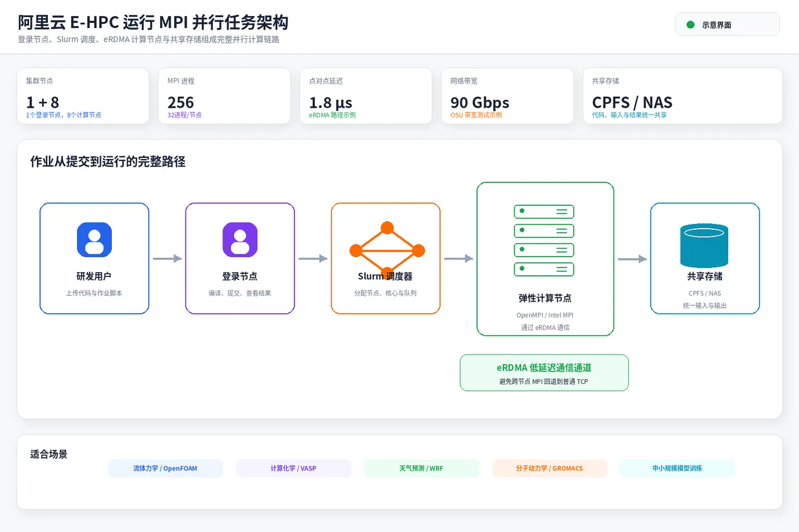Open the eRDMA 低延迟通信通道 box
This screenshot has width=799, height=532.
click(544, 373)
